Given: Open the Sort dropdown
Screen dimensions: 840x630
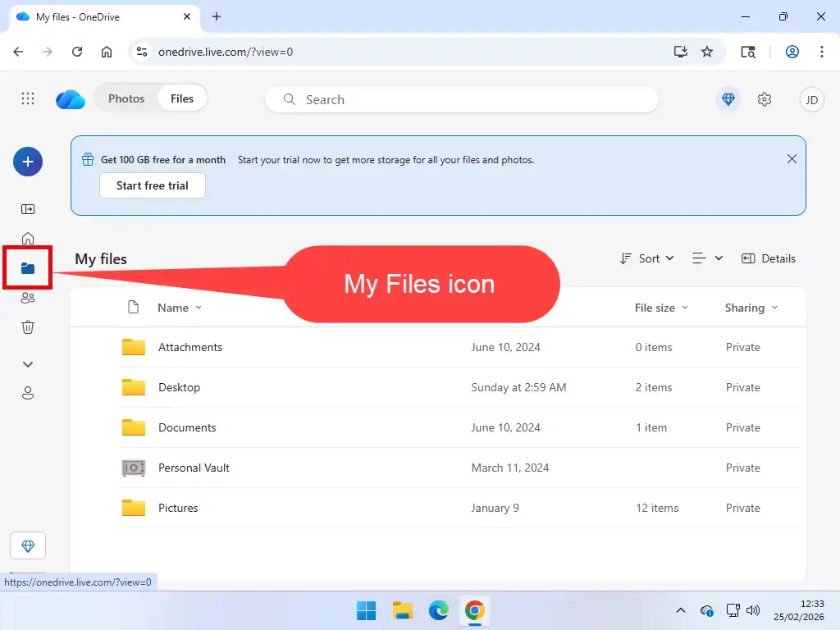Looking at the screenshot, I should pos(647,258).
